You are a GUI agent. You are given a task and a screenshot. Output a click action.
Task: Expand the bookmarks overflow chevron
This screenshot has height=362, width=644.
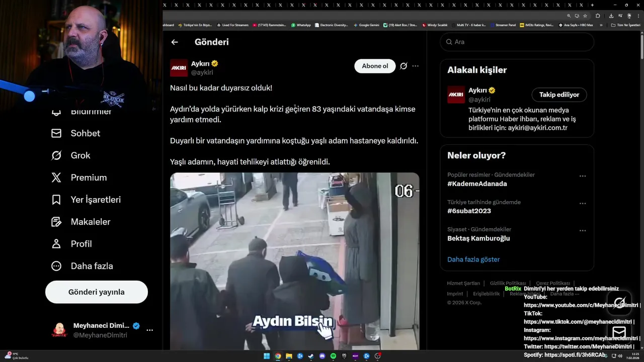(601, 25)
